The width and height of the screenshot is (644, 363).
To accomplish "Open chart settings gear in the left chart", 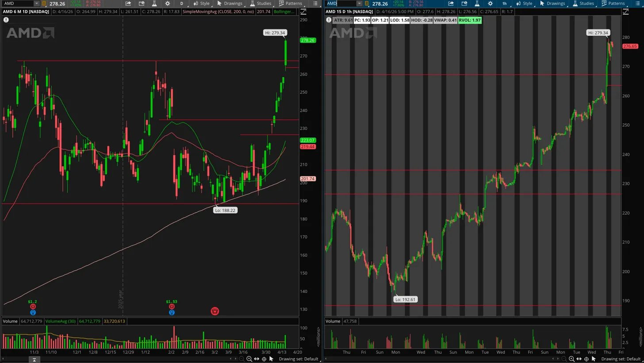I will tap(168, 4).
